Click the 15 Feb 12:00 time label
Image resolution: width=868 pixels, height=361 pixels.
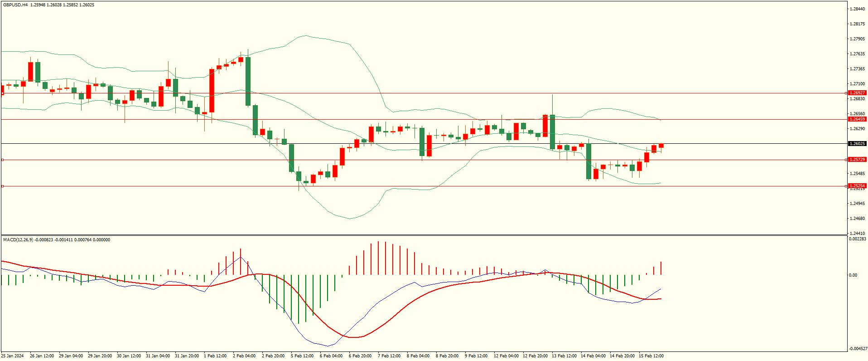click(x=651, y=356)
